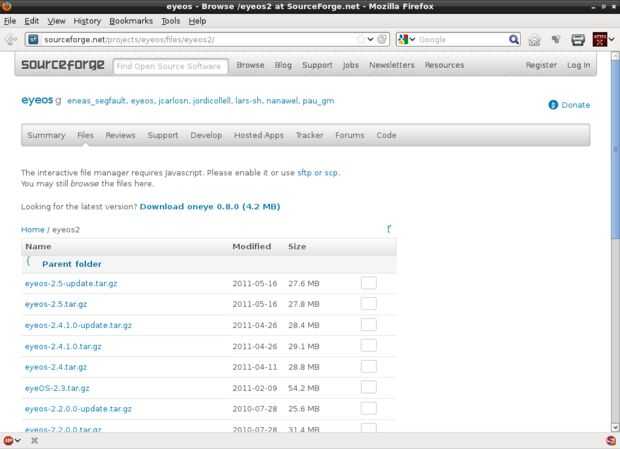Click the scrollbar down arrow
Image resolution: width=620 pixels, height=449 pixels.
click(x=615, y=427)
